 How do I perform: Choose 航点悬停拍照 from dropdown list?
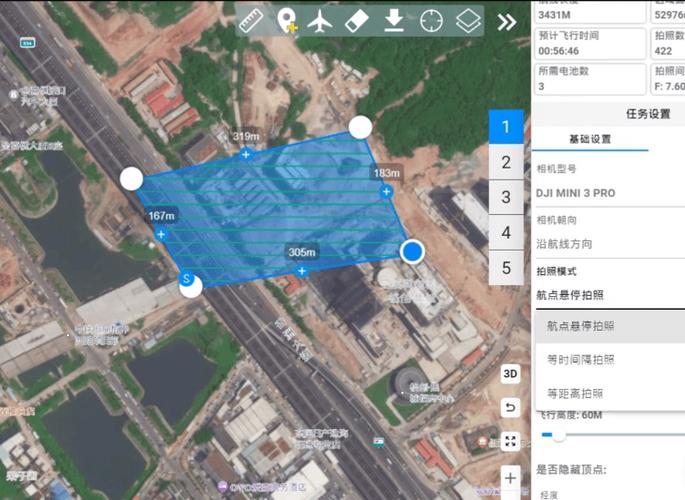coord(610,326)
